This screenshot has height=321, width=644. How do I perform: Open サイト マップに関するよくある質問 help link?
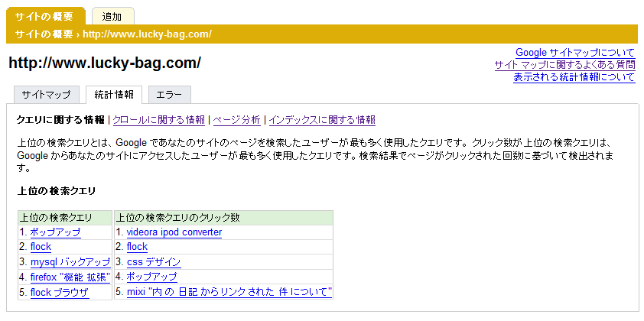click(x=564, y=65)
